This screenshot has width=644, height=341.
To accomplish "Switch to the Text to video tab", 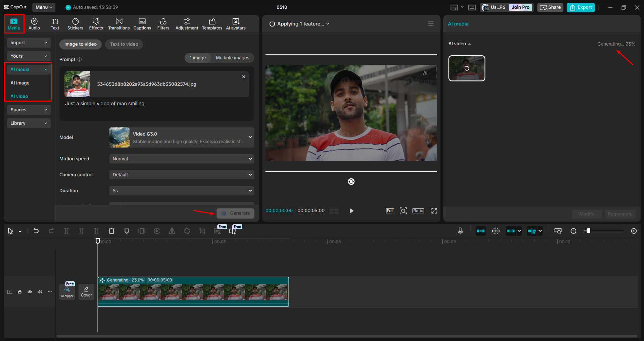I will 124,44.
